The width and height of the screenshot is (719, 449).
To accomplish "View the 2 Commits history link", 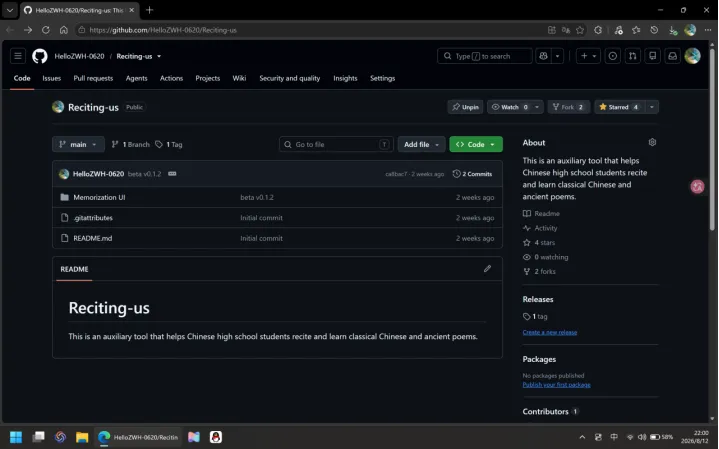I will (x=472, y=174).
